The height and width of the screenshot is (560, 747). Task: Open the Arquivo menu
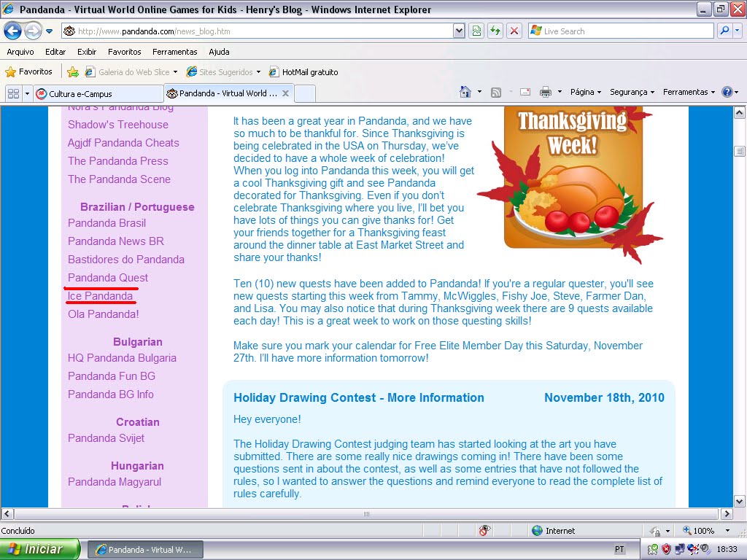tap(20, 52)
